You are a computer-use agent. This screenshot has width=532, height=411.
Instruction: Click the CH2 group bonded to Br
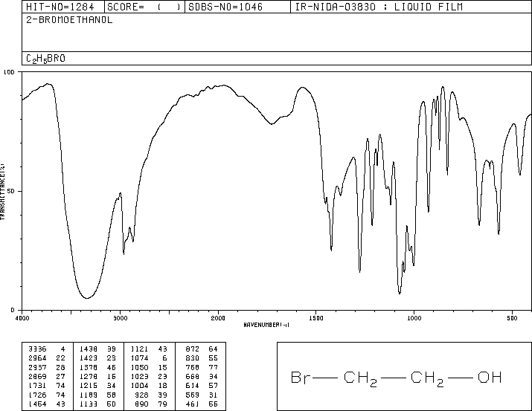point(360,379)
